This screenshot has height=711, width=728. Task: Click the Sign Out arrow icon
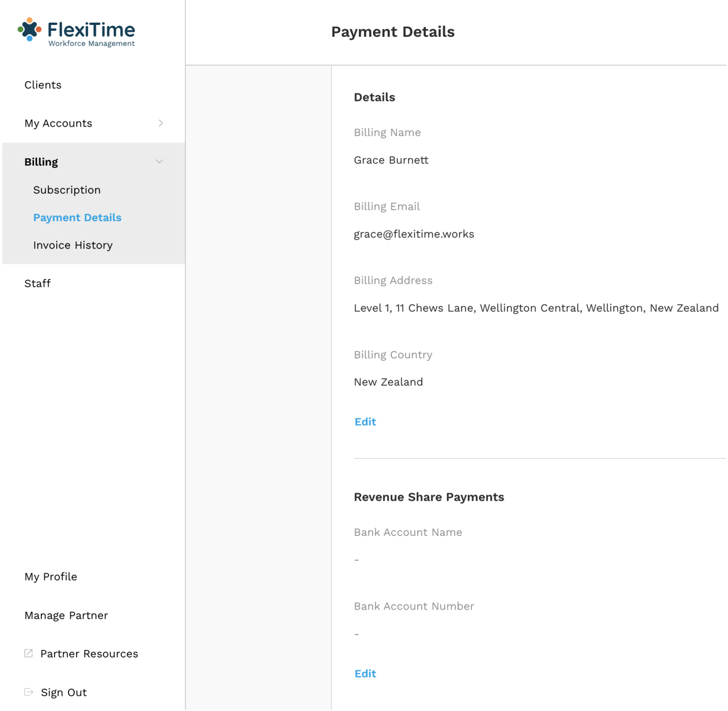point(28,692)
